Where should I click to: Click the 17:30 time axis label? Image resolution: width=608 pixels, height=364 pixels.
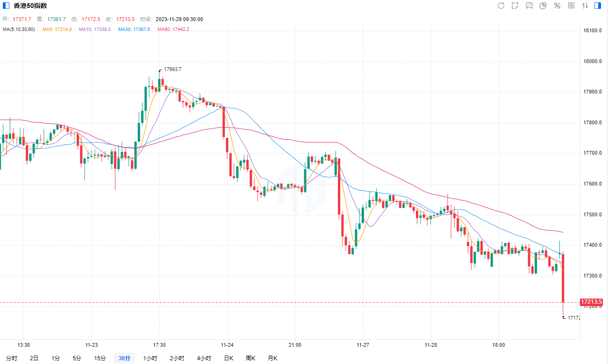(159, 345)
